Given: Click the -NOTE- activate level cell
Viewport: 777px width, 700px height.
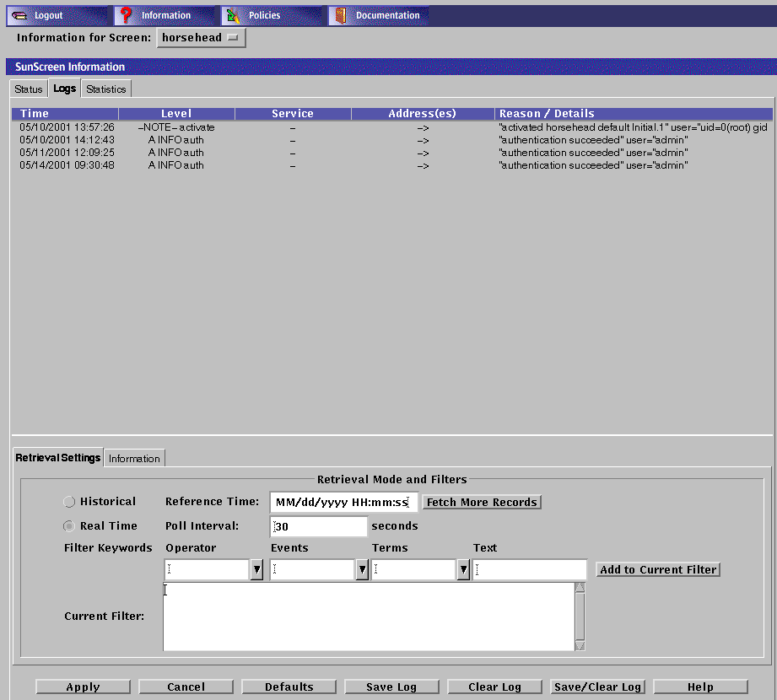Looking at the screenshot, I should (x=176, y=127).
